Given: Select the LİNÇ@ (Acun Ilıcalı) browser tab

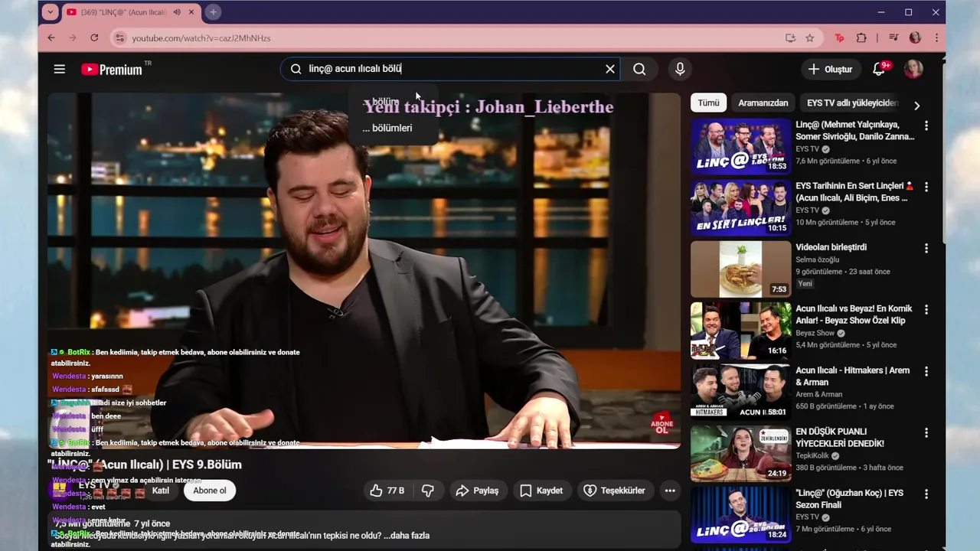Looking at the screenshot, I should (x=131, y=12).
